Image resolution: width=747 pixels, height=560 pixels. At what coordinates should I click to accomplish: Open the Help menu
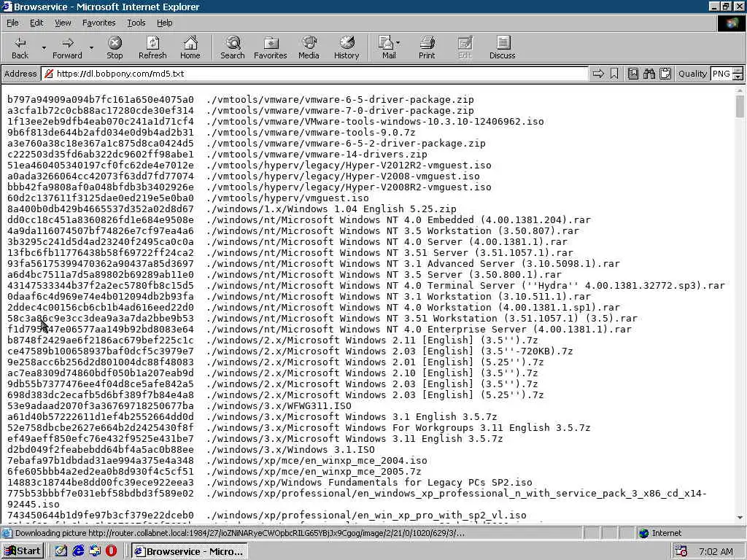click(x=164, y=23)
